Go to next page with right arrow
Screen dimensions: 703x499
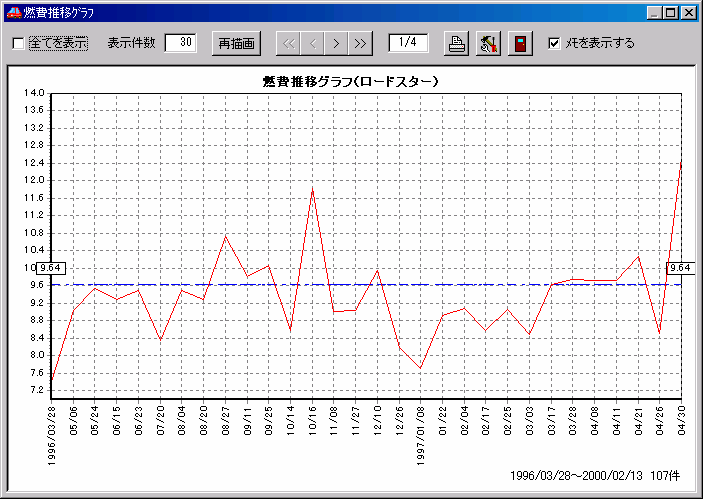click(x=336, y=44)
